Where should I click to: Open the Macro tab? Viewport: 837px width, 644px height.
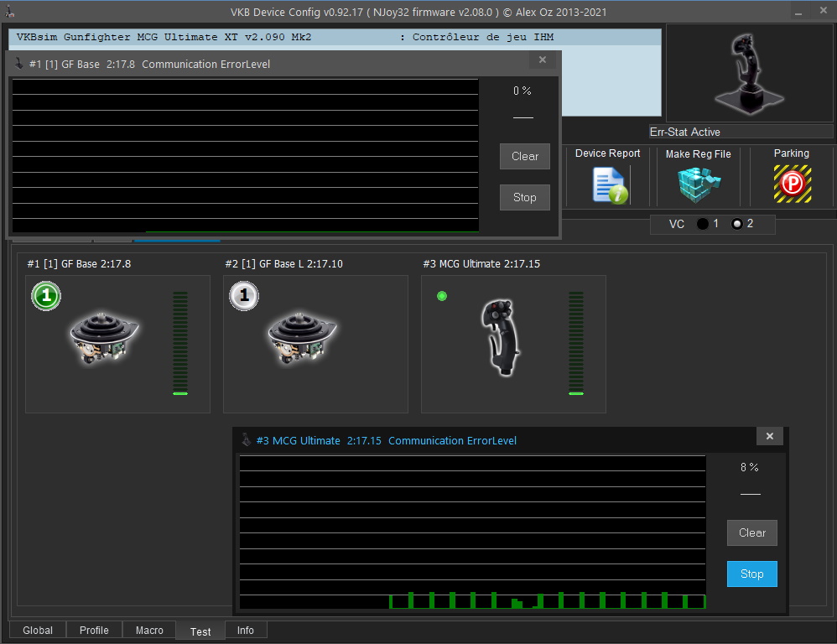(x=149, y=630)
